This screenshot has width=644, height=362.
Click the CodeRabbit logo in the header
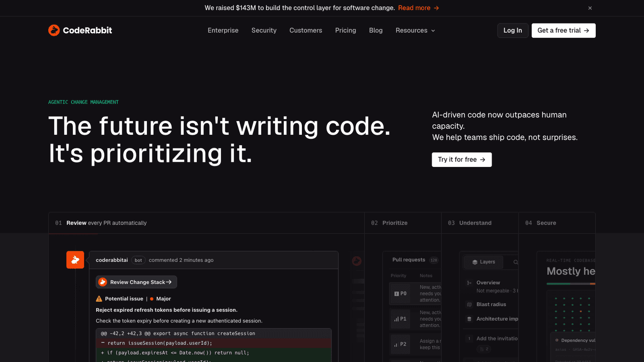[80, 30]
